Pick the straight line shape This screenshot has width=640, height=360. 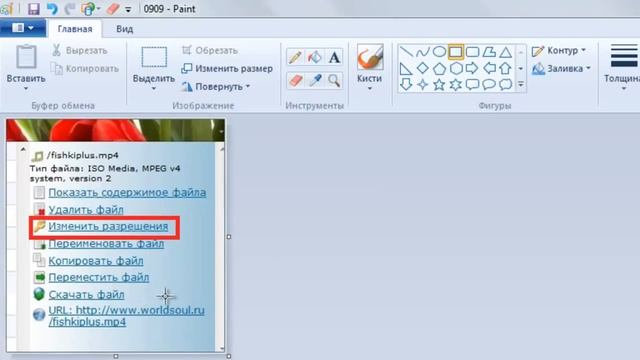(x=406, y=52)
